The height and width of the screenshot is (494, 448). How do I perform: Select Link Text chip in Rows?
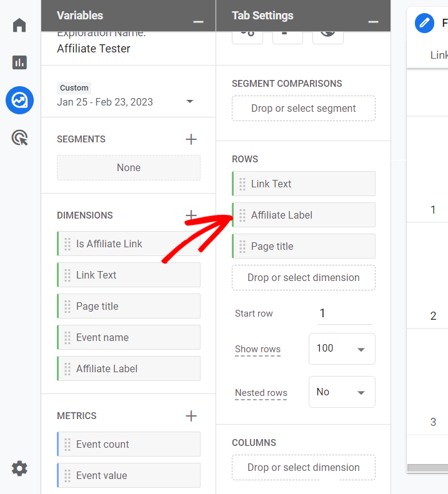coord(304,184)
